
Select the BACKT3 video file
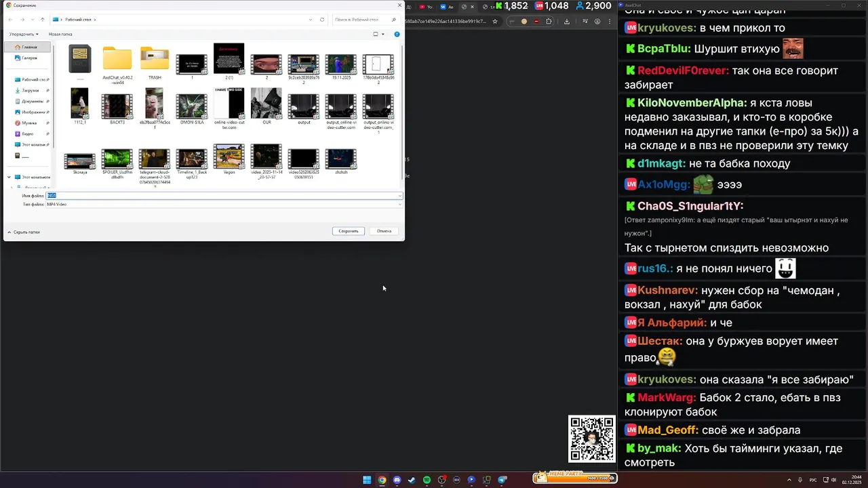(117, 108)
